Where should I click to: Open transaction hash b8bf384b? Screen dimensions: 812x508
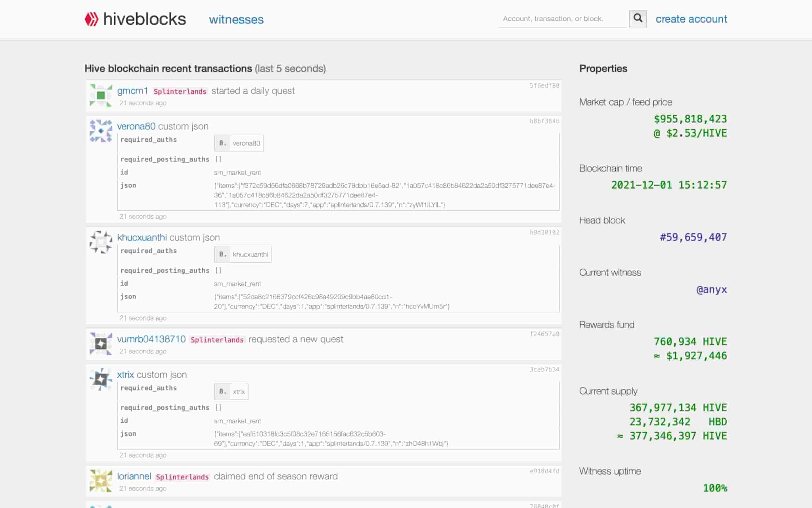pyautogui.click(x=544, y=121)
